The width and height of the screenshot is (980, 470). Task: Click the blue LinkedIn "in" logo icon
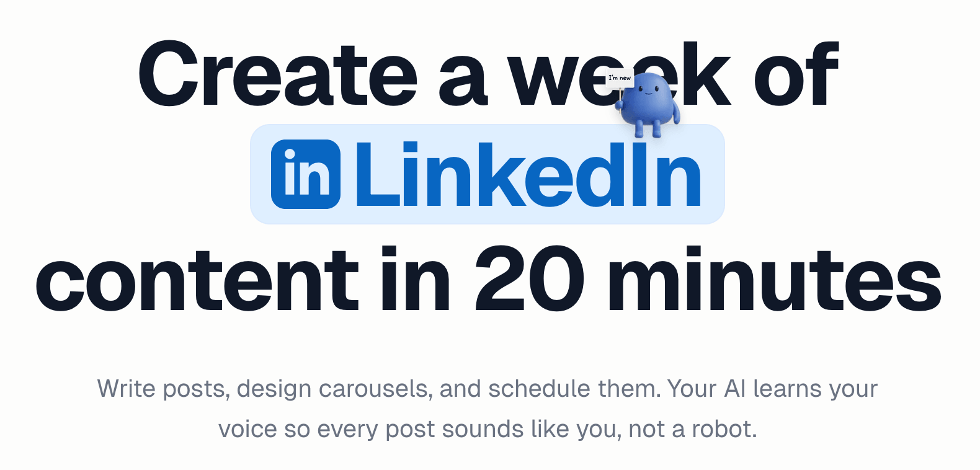(306, 174)
